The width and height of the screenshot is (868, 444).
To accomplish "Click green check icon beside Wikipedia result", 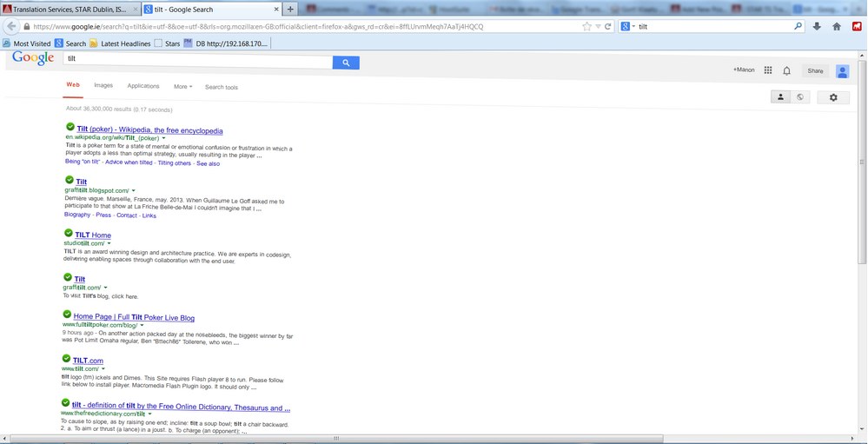I will pos(70,126).
